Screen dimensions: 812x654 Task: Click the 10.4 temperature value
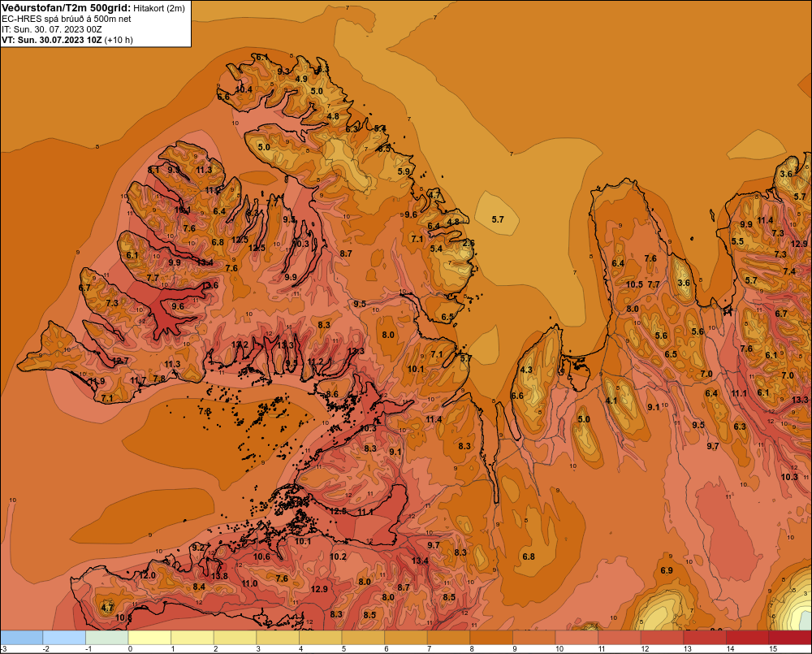pos(244,89)
